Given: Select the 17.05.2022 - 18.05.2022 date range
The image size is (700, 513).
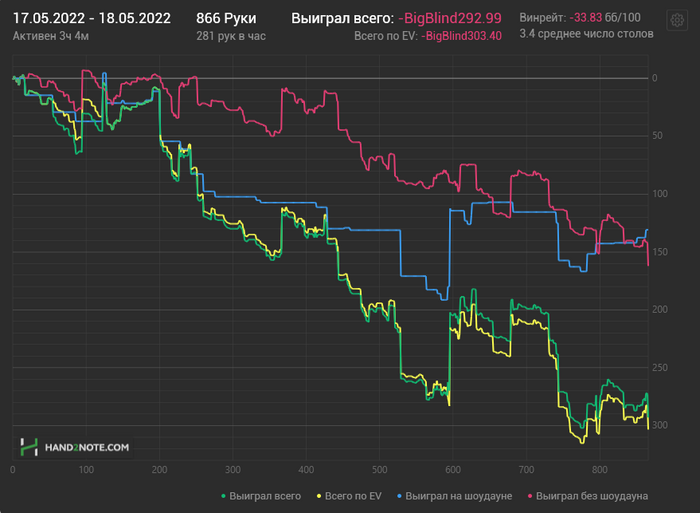Looking at the screenshot, I should coord(92,18).
